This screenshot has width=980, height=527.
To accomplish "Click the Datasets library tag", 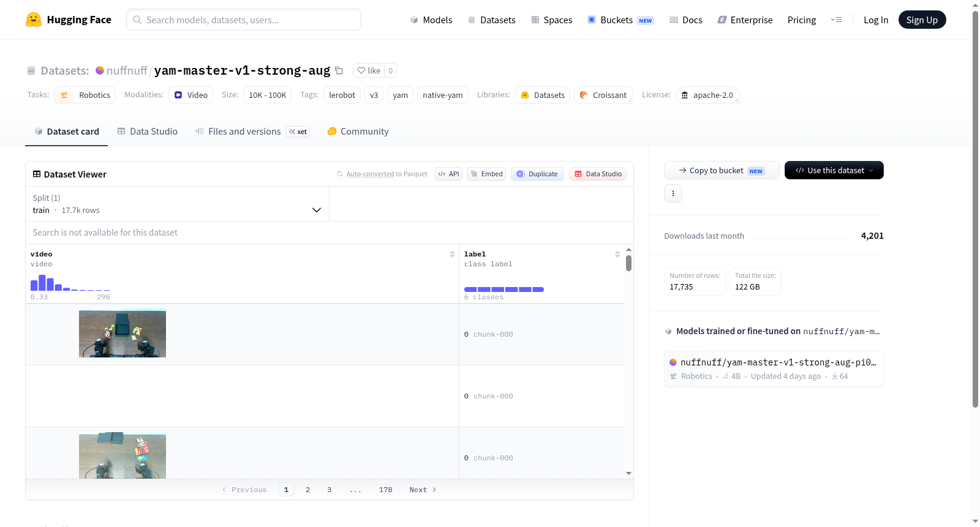I will coord(543,95).
